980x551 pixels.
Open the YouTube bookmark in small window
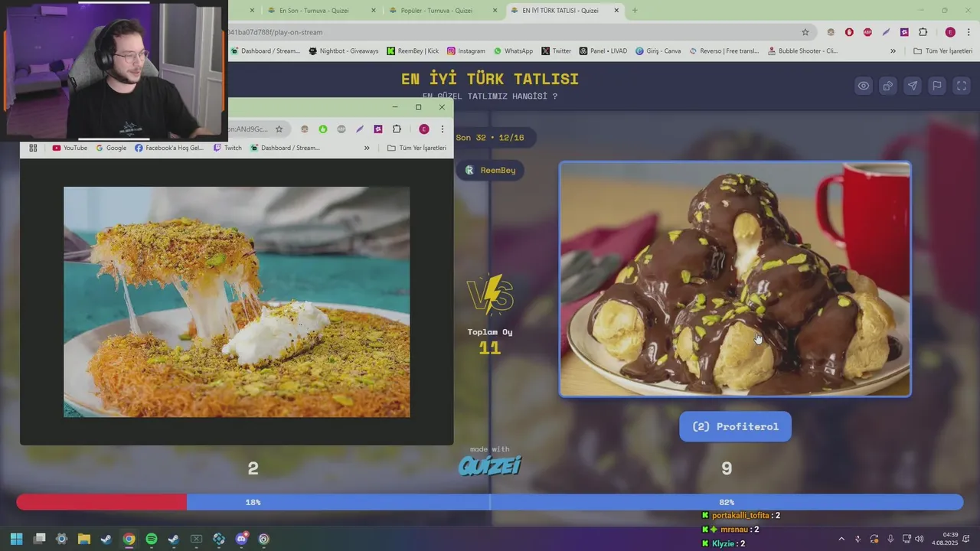[70, 148]
